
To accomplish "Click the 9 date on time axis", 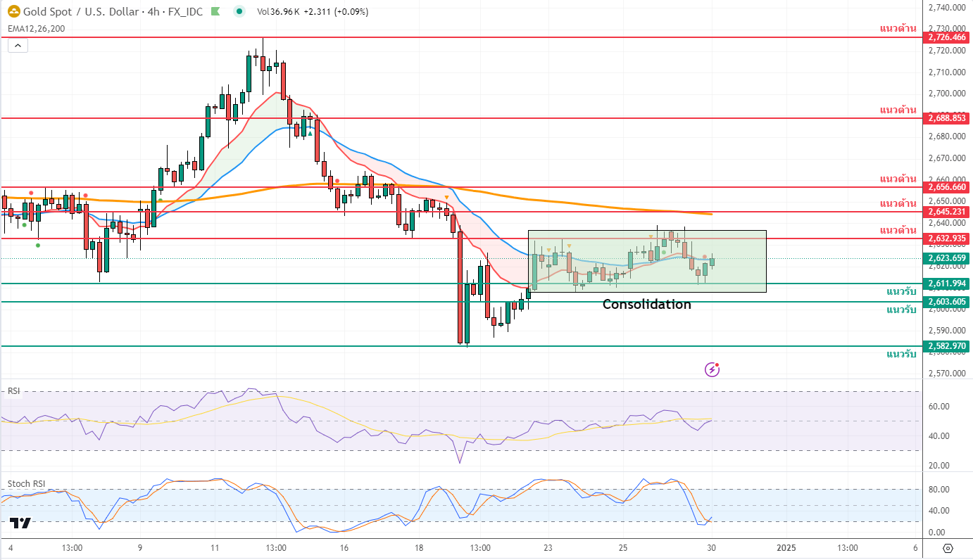I will click(140, 548).
